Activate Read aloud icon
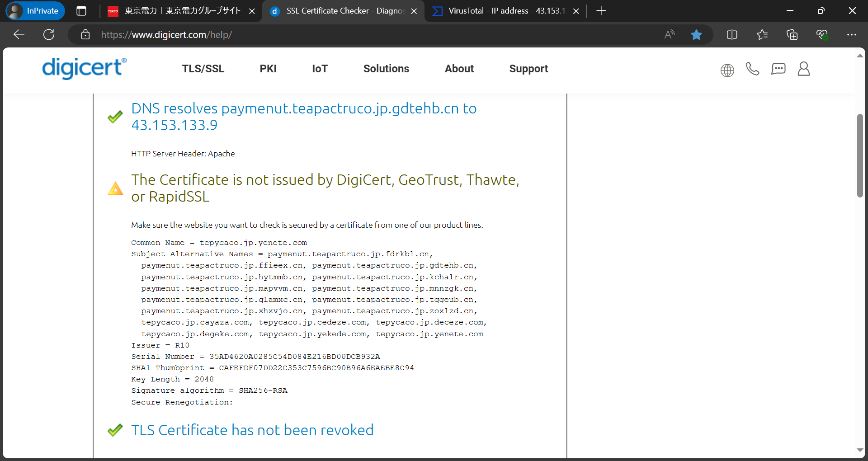 [670, 34]
